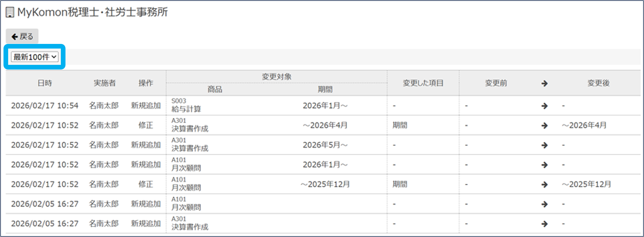Select the S003 給与計算 product cell

pos(186,105)
